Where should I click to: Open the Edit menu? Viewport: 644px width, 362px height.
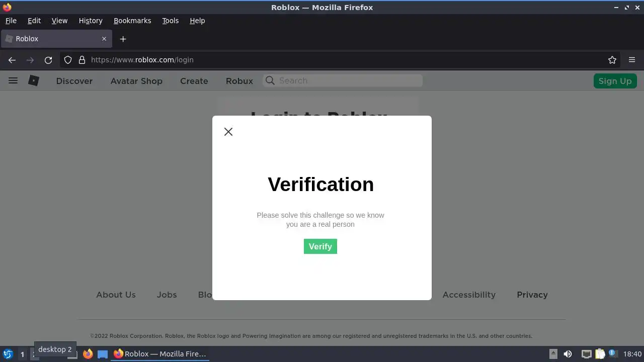(34, 21)
